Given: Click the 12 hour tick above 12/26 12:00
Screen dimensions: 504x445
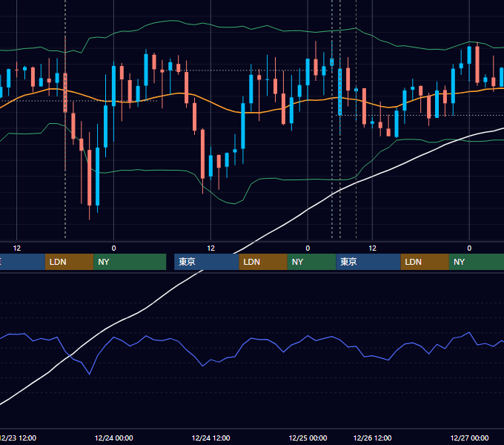Looking at the screenshot, I should 373,248.
